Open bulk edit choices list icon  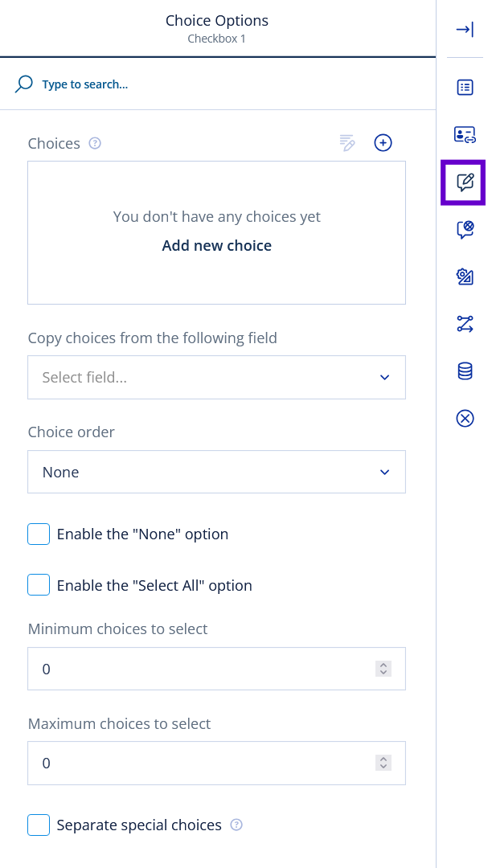tap(347, 143)
